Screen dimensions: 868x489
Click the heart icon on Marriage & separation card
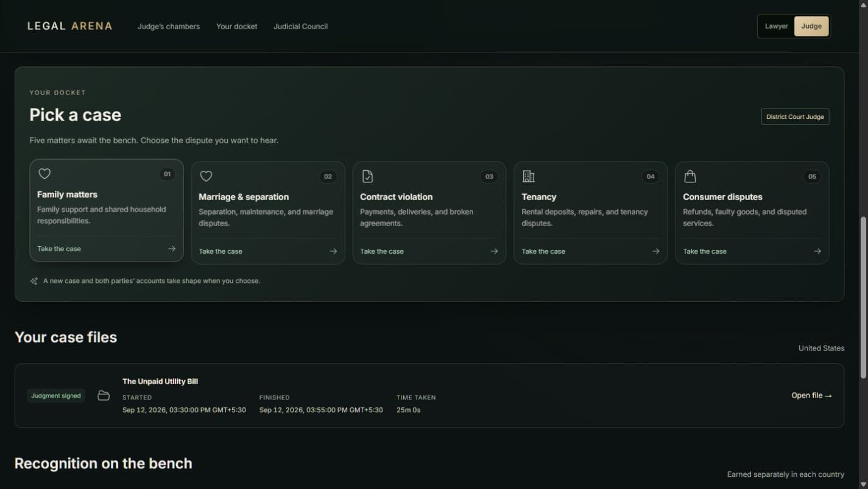[x=206, y=176]
